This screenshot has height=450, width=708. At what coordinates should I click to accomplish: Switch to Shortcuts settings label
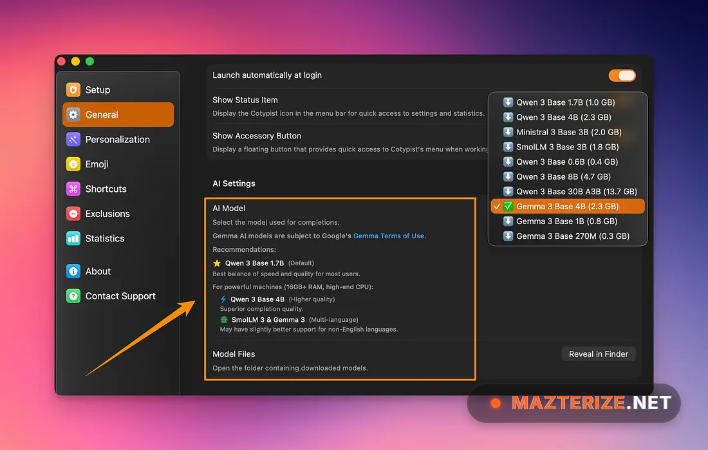pos(106,189)
